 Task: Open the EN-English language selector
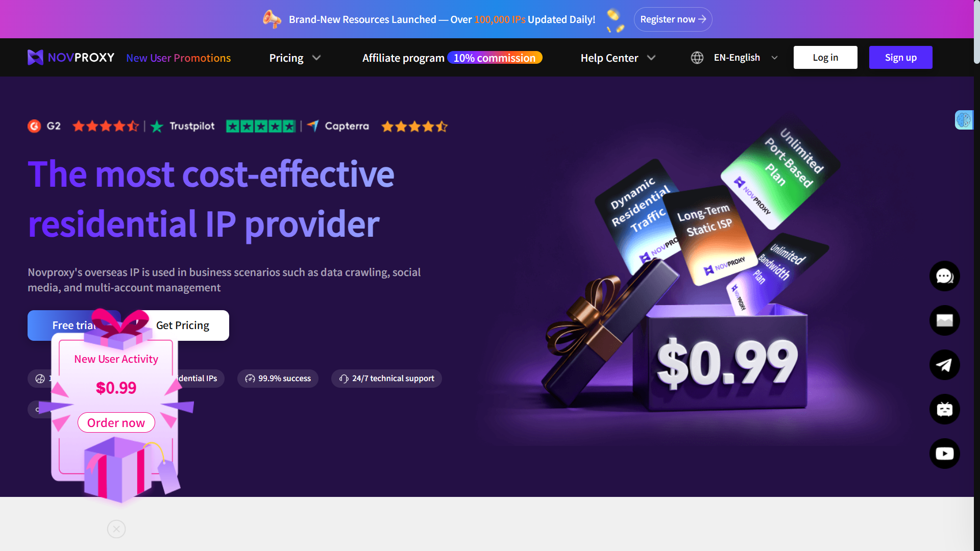tap(745, 58)
